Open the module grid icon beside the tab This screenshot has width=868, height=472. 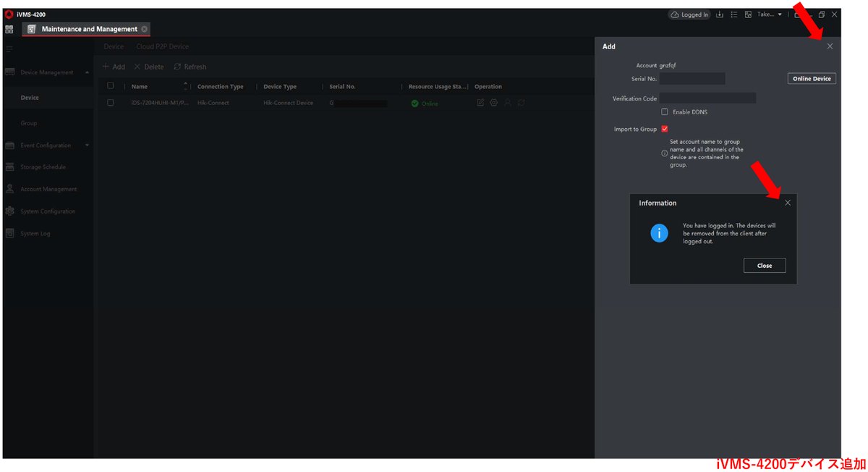coord(9,29)
